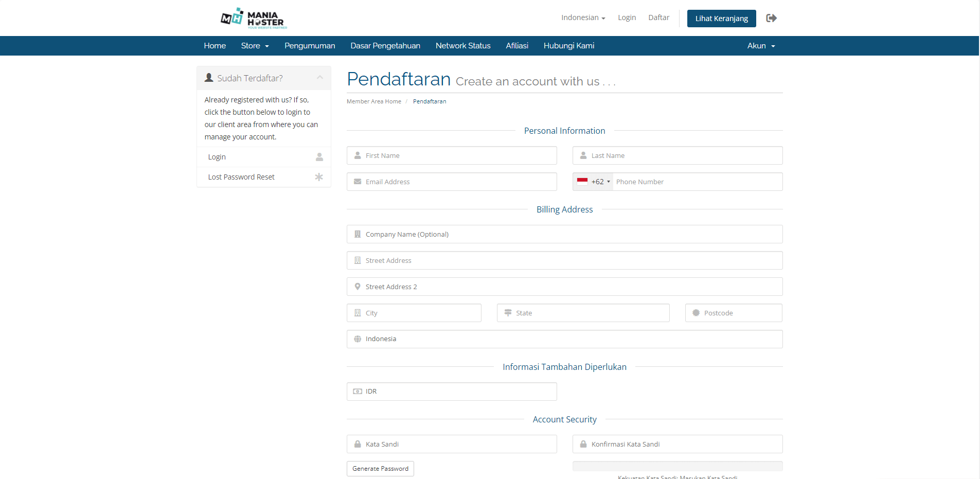Open the Indonesian language dropdown
This screenshot has width=980, height=479.
(x=583, y=17)
